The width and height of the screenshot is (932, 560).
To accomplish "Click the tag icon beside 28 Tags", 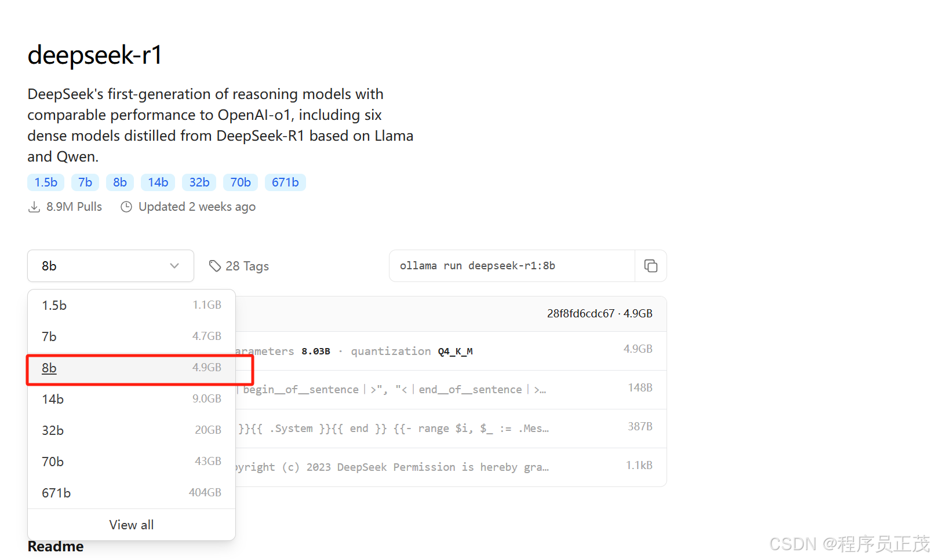I will (x=215, y=266).
